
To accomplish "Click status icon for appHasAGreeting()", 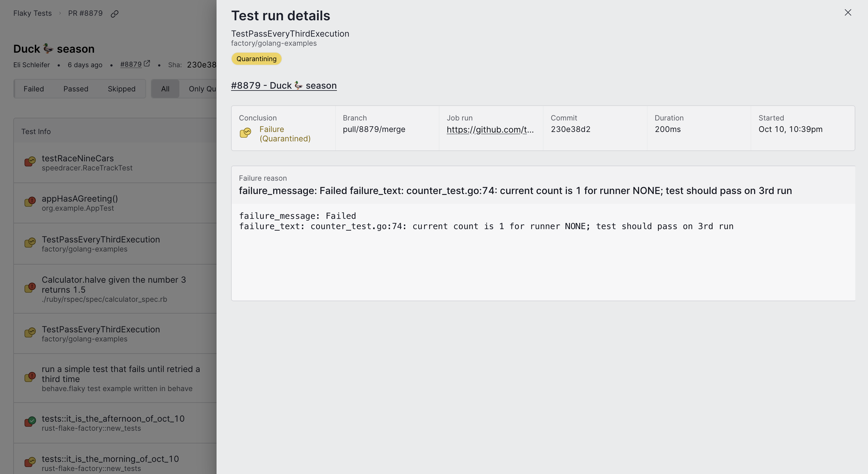I will (x=30, y=202).
